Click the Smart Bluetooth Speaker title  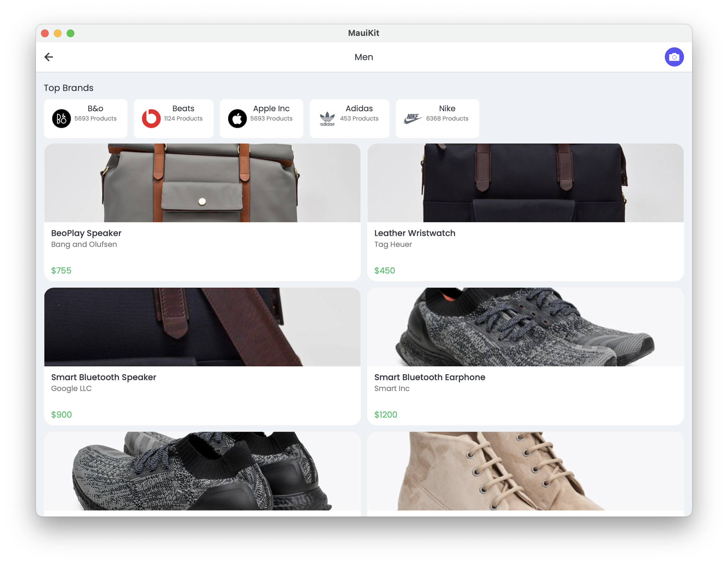tap(103, 377)
